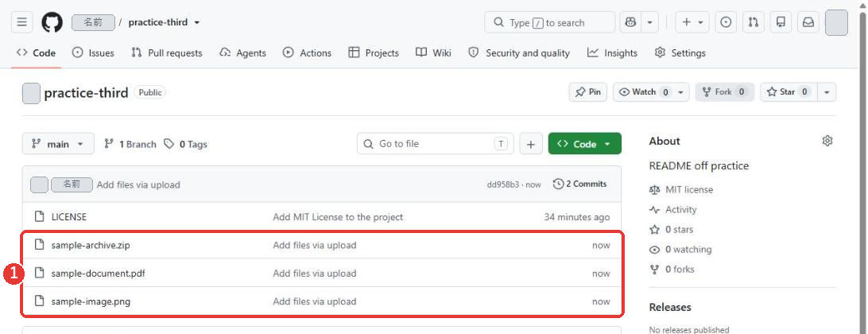Expand the Watch options dropdown arrow
The width and height of the screenshot is (868, 334).
click(x=681, y=92)
